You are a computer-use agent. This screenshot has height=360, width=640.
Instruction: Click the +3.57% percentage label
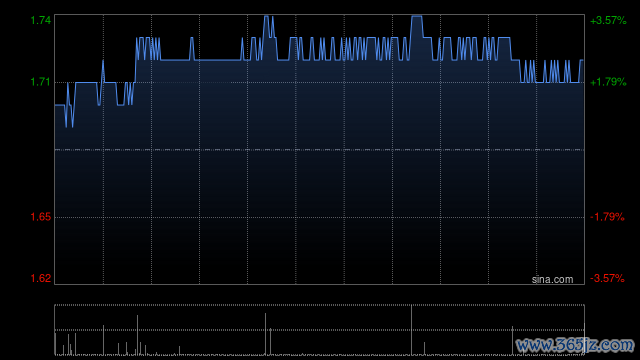(608, 20)
